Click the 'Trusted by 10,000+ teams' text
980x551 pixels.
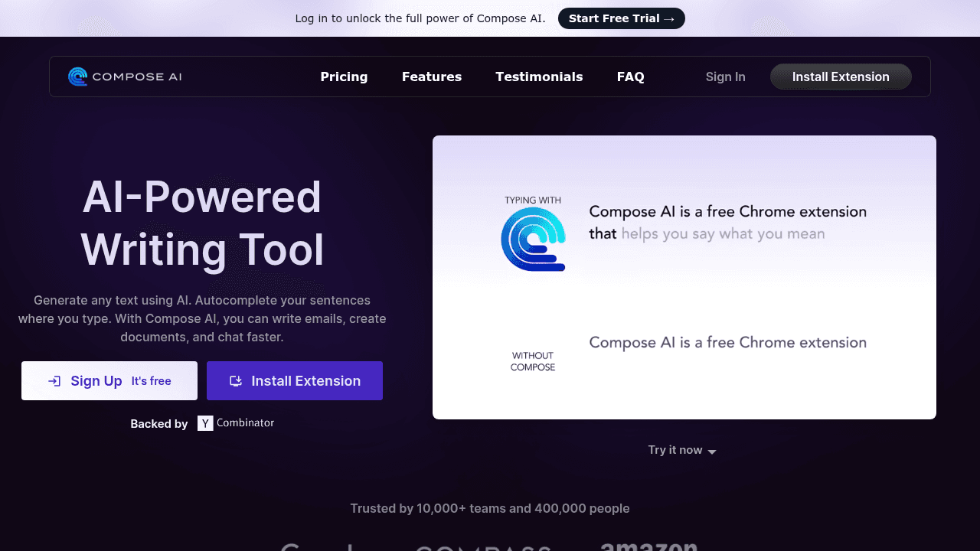[x=490, y=508]
